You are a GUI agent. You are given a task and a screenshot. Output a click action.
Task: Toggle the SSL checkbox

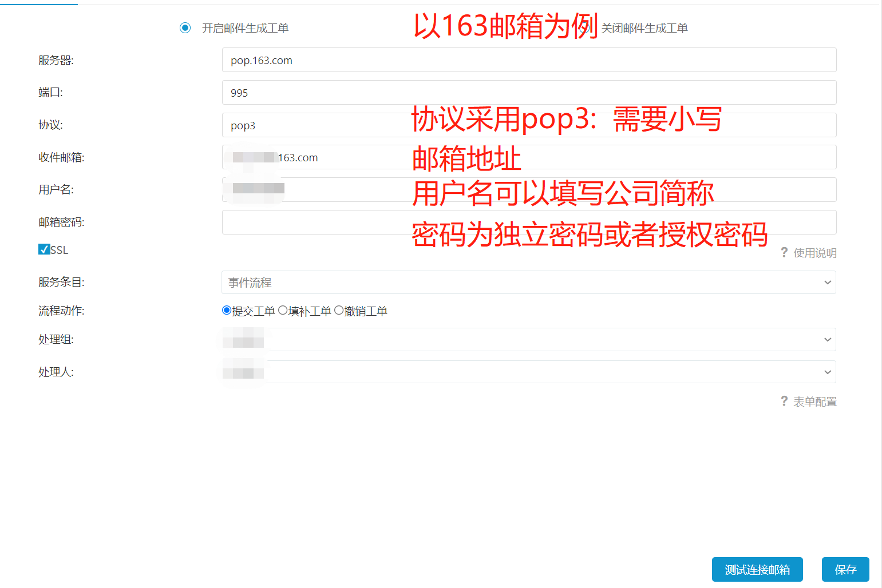pos(44,249)
